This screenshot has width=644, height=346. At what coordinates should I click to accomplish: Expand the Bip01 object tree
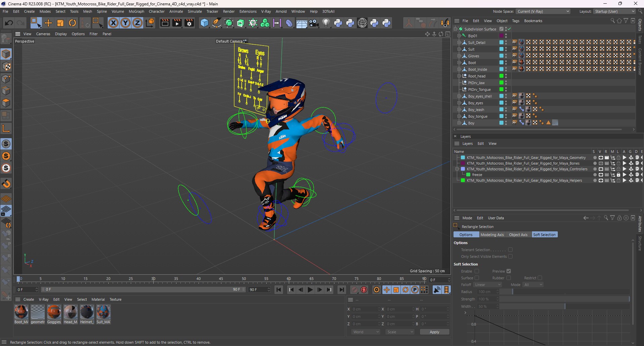[x=459, y=36]
